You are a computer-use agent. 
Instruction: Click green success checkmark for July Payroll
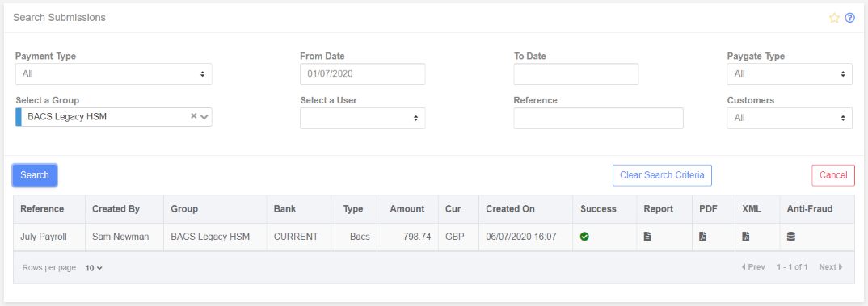coord(584,237)
